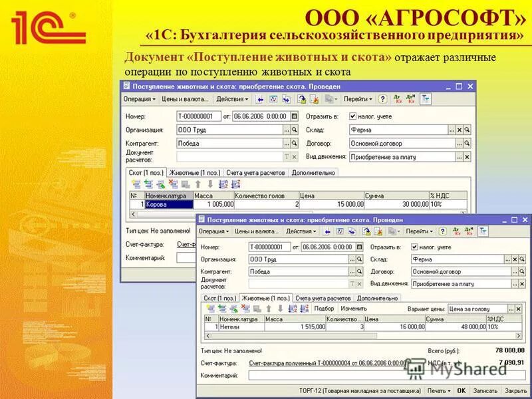The width and height of the screenshot is (532, 399).
Task: Select the Нетели cell in the Животные table
Action: point(241,327)
